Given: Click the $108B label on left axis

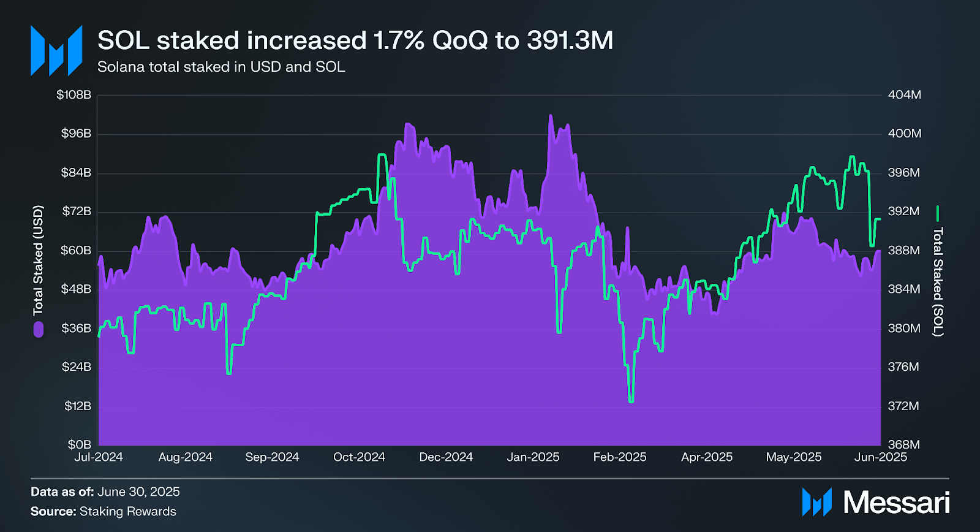Looking at the screenshot, I should [74, 95].
